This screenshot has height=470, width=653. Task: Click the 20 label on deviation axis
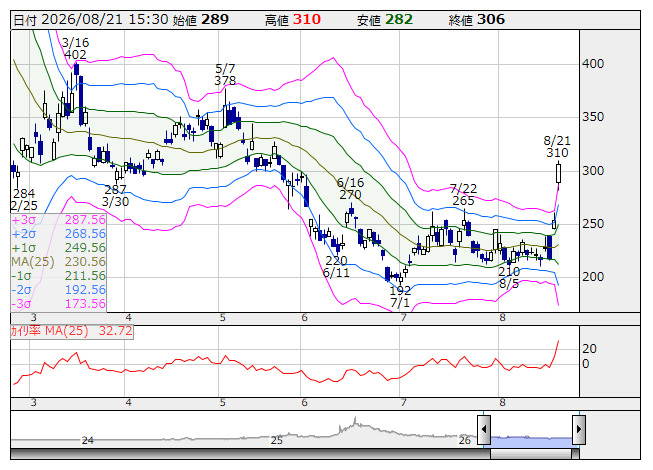coord(589,349)
